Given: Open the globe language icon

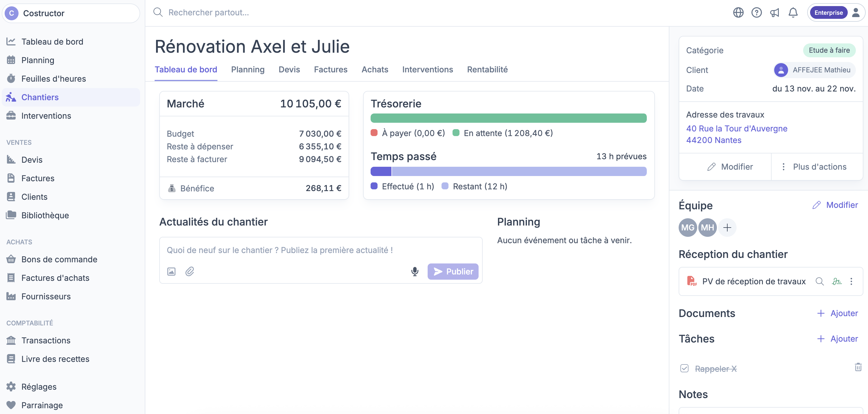Looking at the screenshot, I should click(x=738, y=13).
